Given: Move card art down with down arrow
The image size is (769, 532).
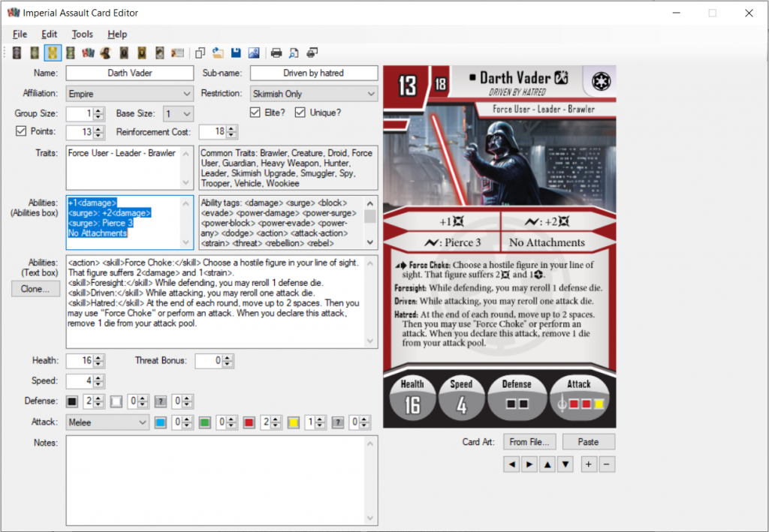Looking at the screenshot, I should click(566, 464).
